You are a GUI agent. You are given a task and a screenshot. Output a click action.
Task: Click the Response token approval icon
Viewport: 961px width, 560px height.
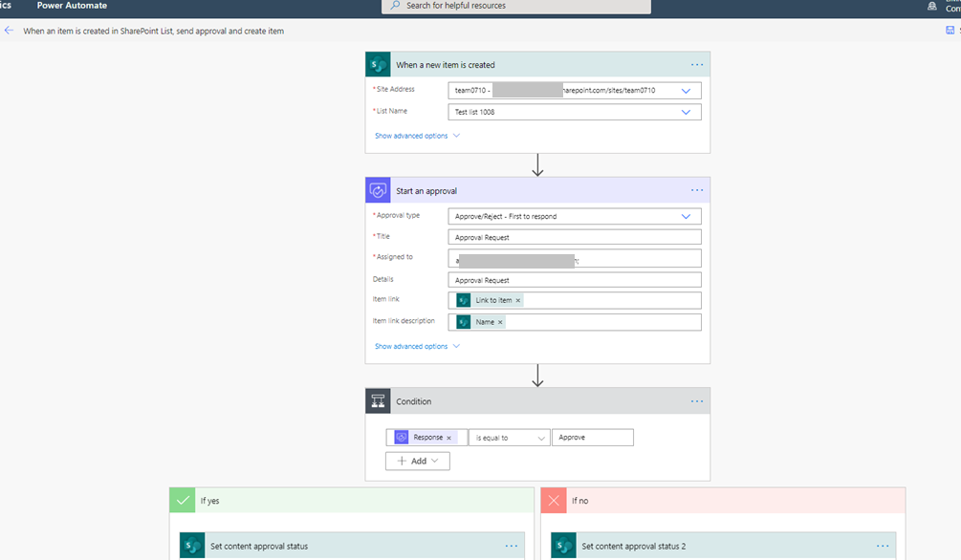tap(402, 438)
